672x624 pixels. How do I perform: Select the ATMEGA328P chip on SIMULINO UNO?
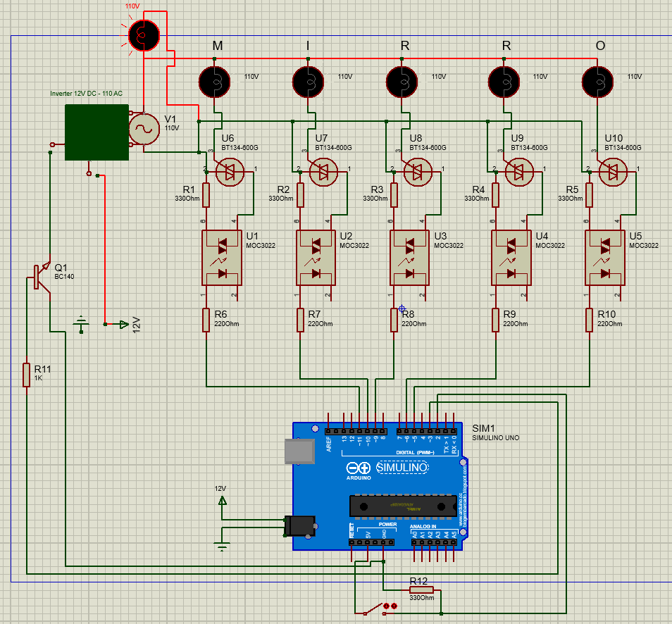(404, 506)
